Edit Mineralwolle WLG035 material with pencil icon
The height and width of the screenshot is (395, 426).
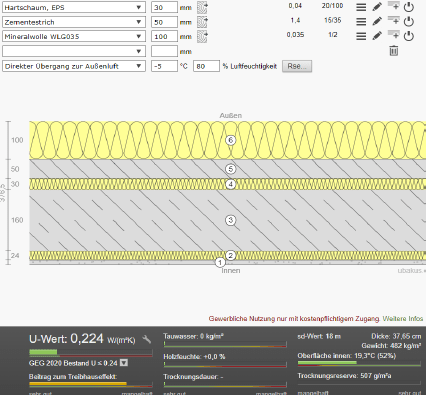pyautogui.click(x=377, y=36)
